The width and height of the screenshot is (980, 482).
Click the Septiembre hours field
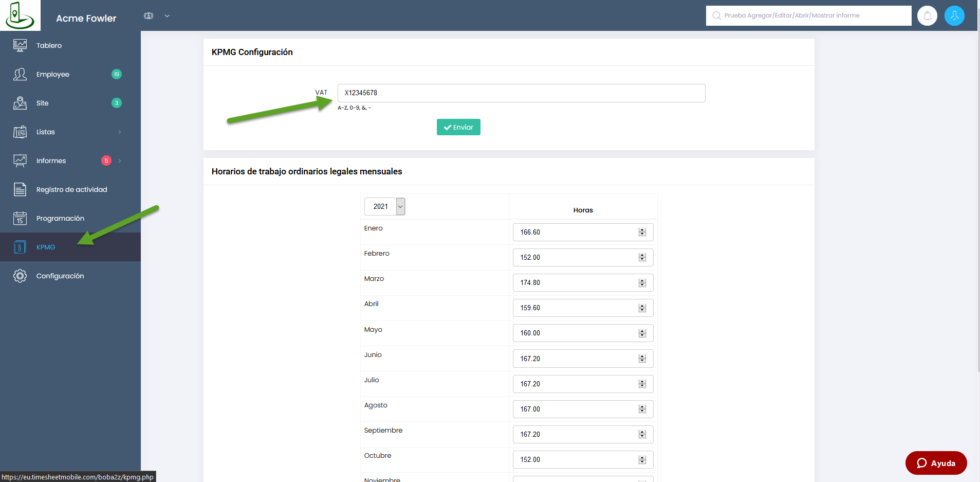click(583, 434)
